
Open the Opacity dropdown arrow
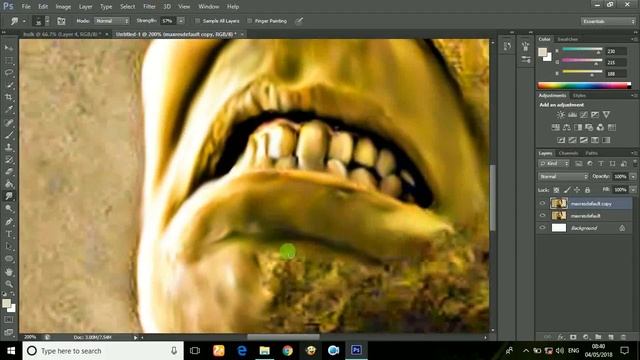[633, 176]
